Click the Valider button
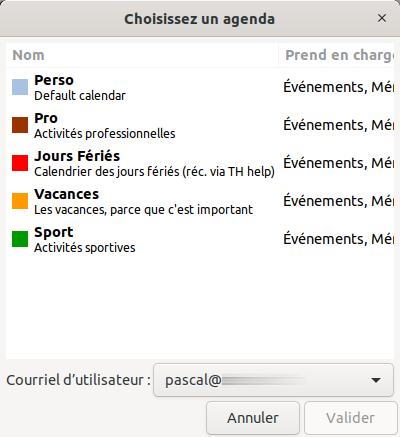 point(351,418)
